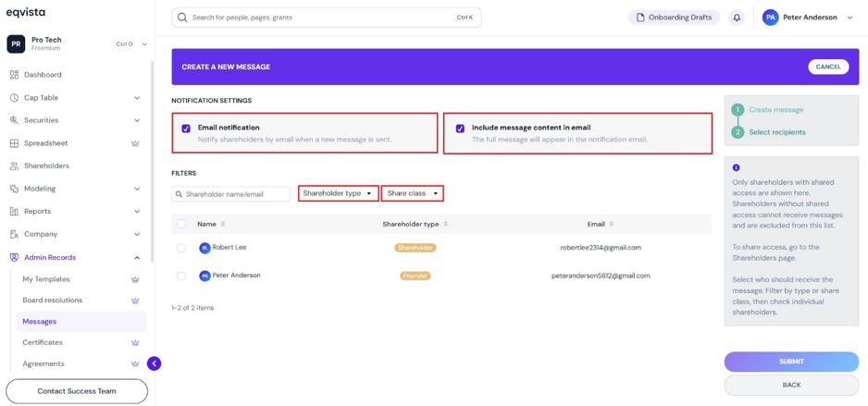Screen dimensions: 868x406
Task: Open the Shareholder type filter dropdown
Action: tap(339, 193)
